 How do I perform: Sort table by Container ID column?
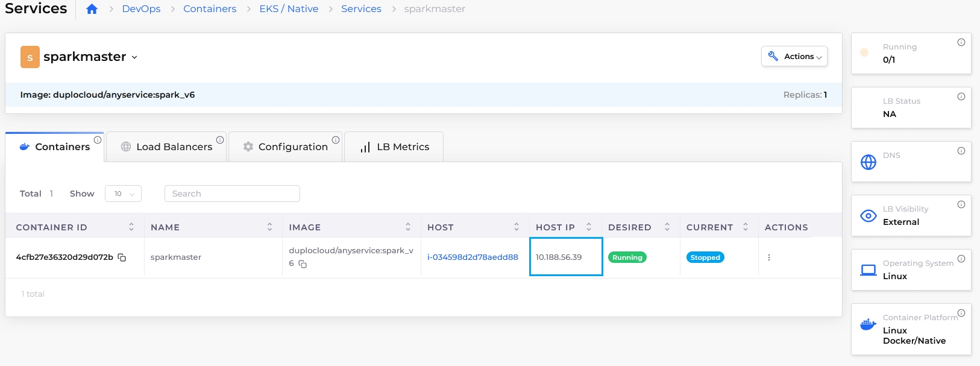(x=131, y=227)
